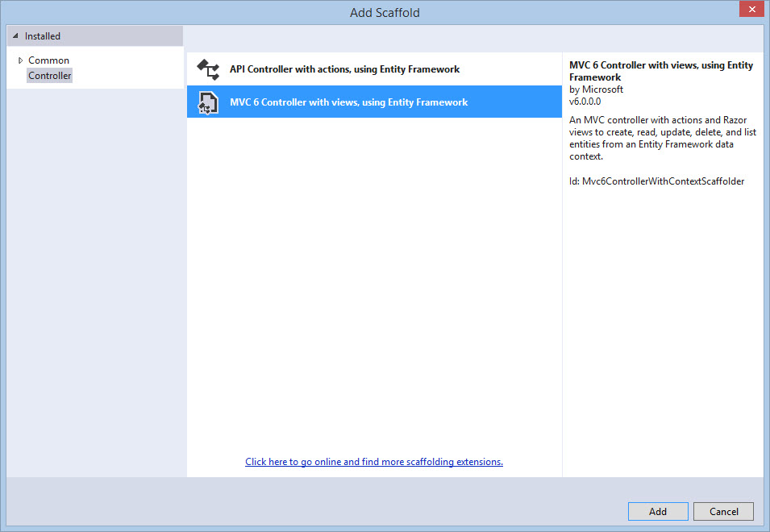770x532 pixels.
Task: Expand the Common category arrow
Action: click(x=20, y=60)
